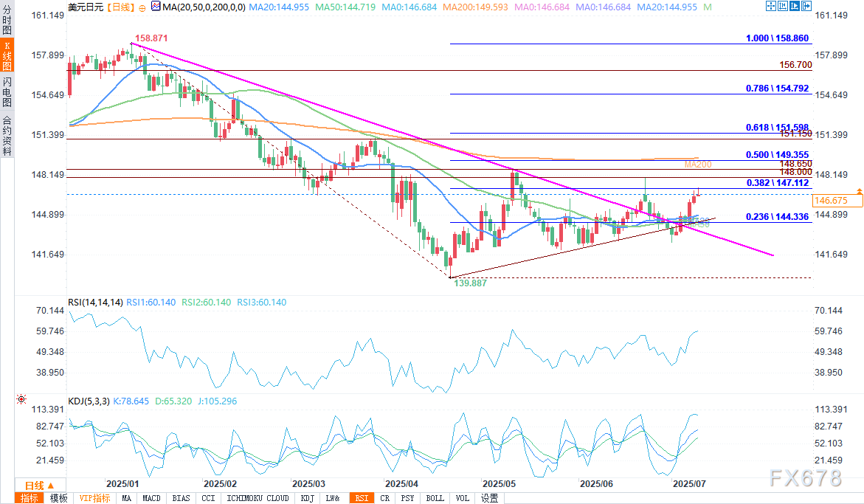Click the 146.675 current price label
This screenshot has width=864, height=504.
coord(830,201)
